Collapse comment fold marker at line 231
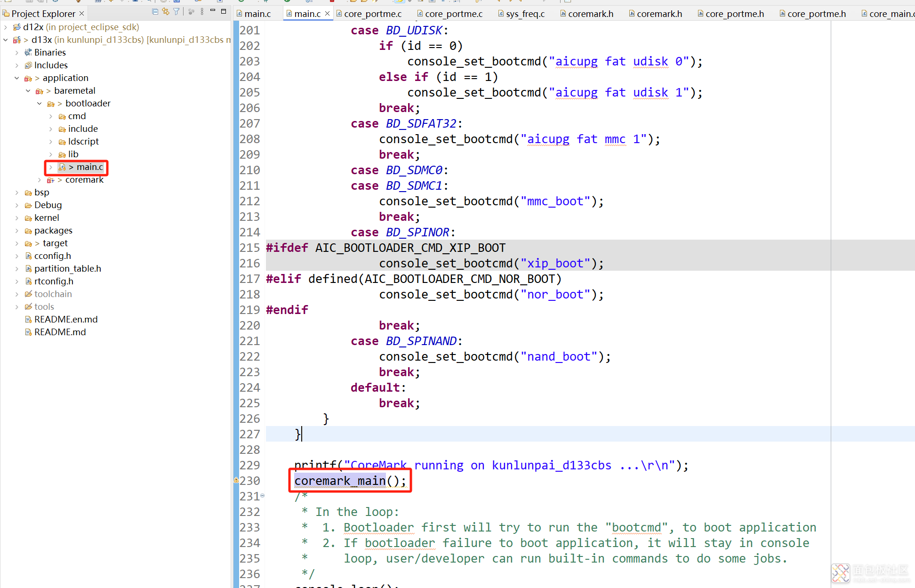The image size is (915, 588). tap(263, 496)
